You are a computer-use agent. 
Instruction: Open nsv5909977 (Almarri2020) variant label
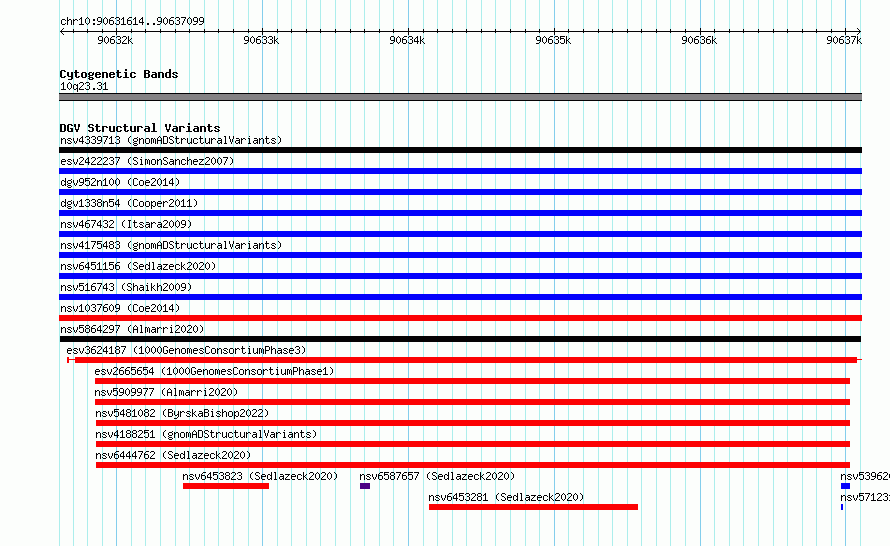pos(166,392)
